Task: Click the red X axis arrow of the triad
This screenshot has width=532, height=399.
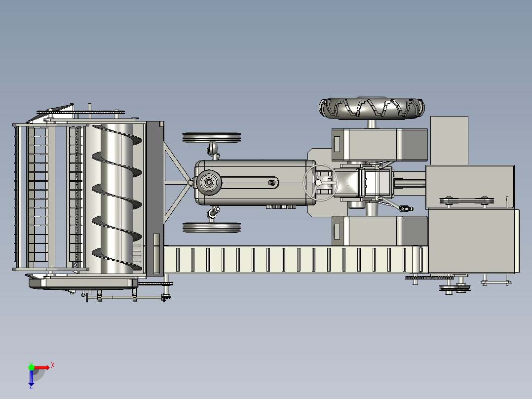Action: (x=41, y=368)
